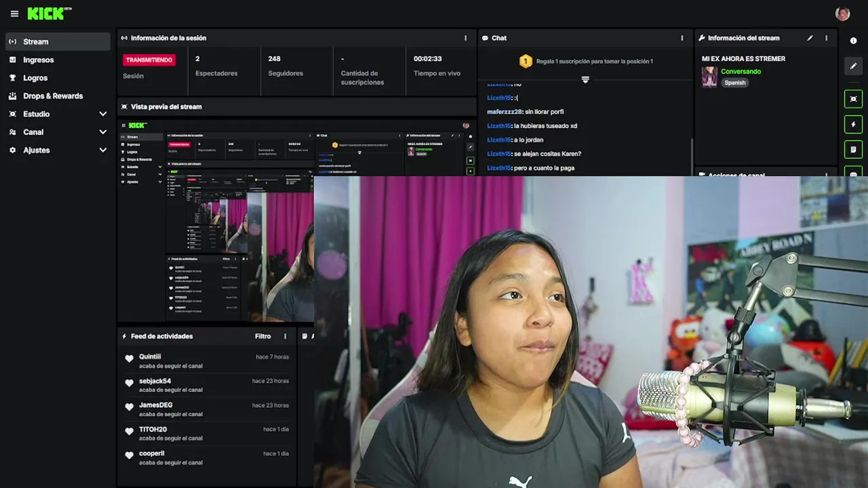Viewport: 868px width, 488px height.
Task: Click the Seguidores count 248
Action: [274, 59]
